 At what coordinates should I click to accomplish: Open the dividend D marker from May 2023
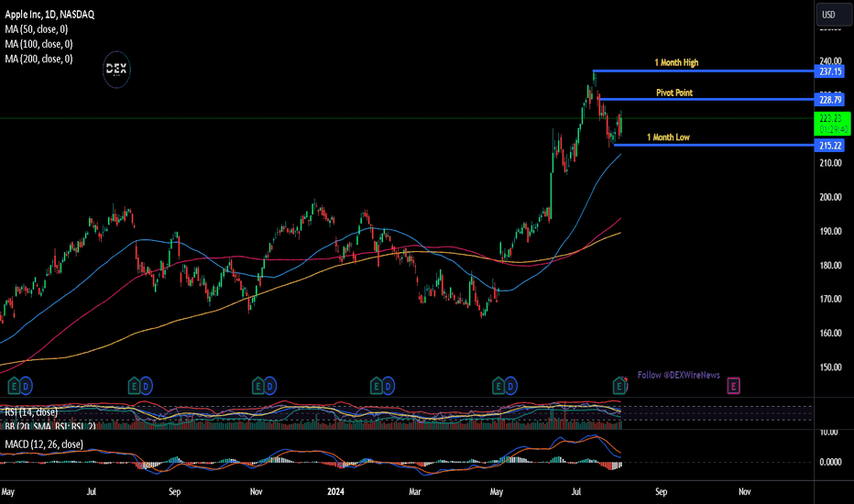coord(26,387)
